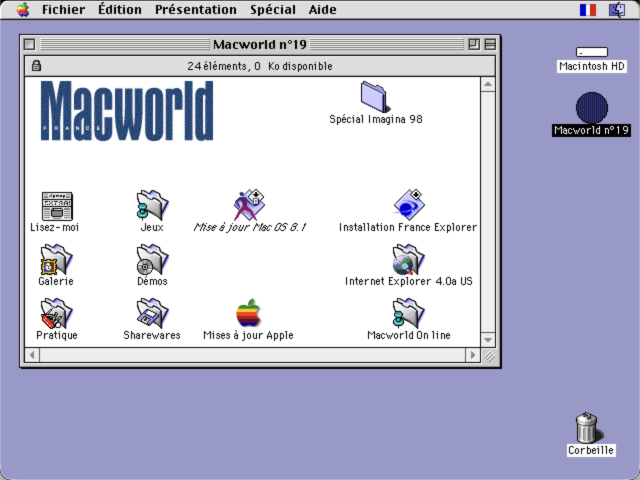Click the vertical scrollbar up arrow
Image resolution: width=640 pixels, height=480 pixels.
point(488,84)
